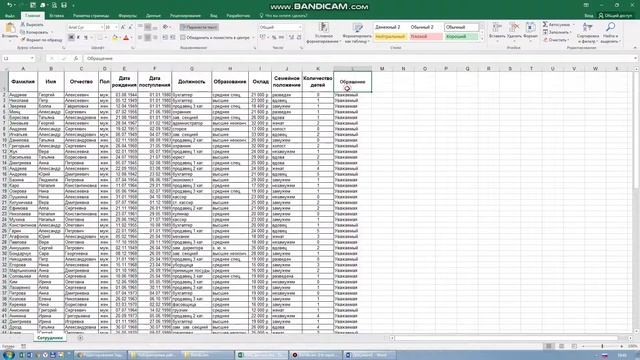Add a new sheet with plus button

tap(80, 338)
